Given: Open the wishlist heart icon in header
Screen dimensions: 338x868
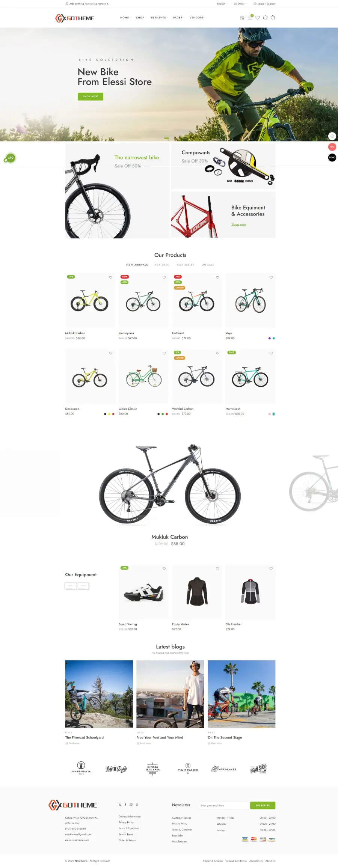Looking at the screenshot, I should [x=258, y=17].
